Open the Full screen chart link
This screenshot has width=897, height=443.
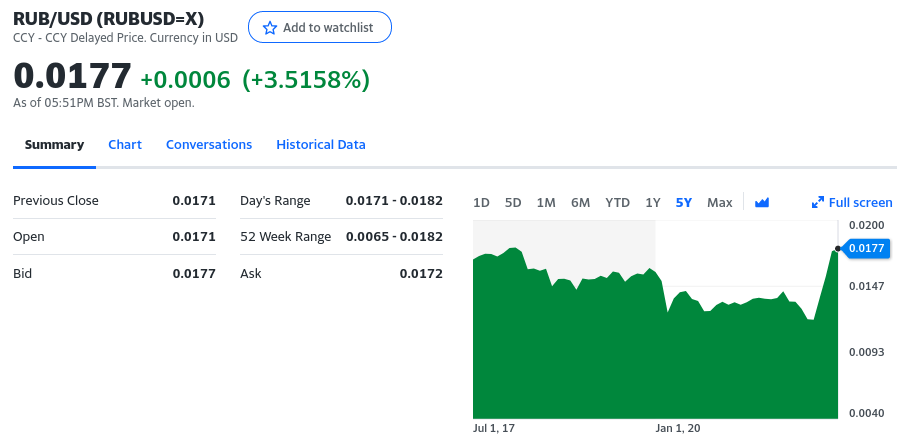coord(852,203)
